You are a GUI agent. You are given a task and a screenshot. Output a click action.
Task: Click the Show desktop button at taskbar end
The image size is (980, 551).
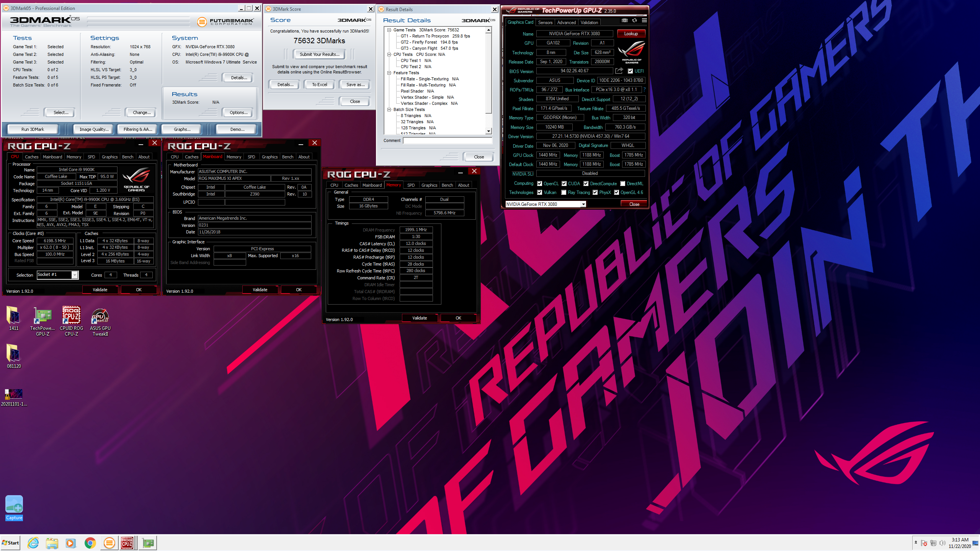pyautogui.click(x=976, y=543)
